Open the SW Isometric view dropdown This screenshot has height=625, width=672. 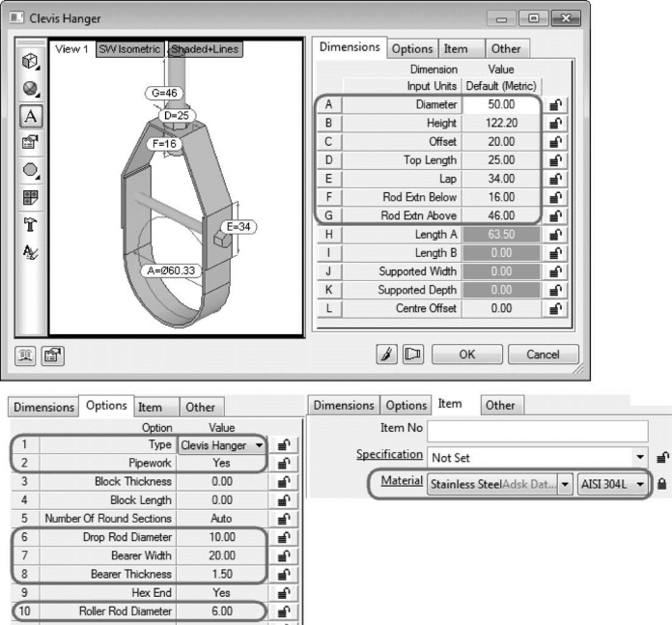pyautogui.click(x=129, y=49)
